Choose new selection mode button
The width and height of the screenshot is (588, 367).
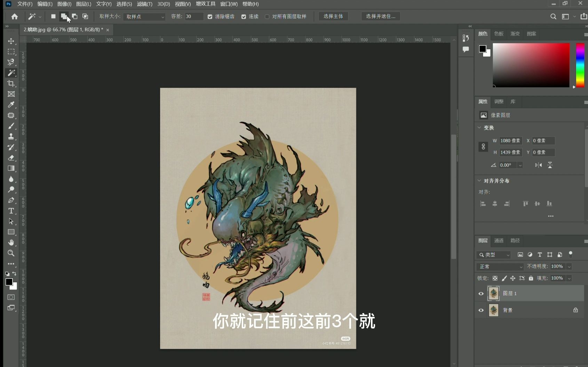[x=53, y=16]
